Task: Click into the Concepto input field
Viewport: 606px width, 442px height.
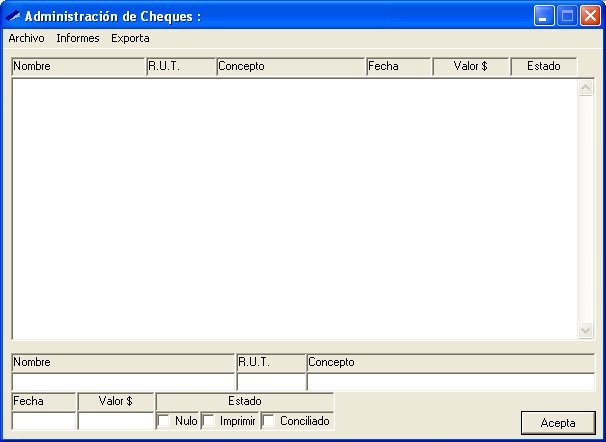Action: click(450, 381)
